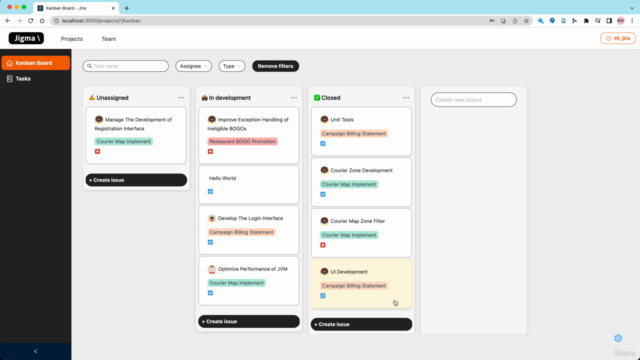640x360 pixels.
Task: Create issue in the Closed column
Action: tap(361, 324)
